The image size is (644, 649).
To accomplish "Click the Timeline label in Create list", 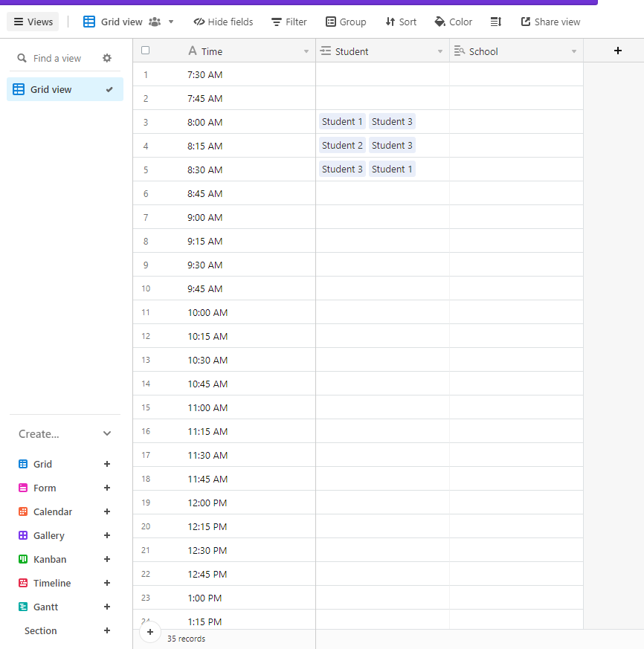I will tap(52, 583).
